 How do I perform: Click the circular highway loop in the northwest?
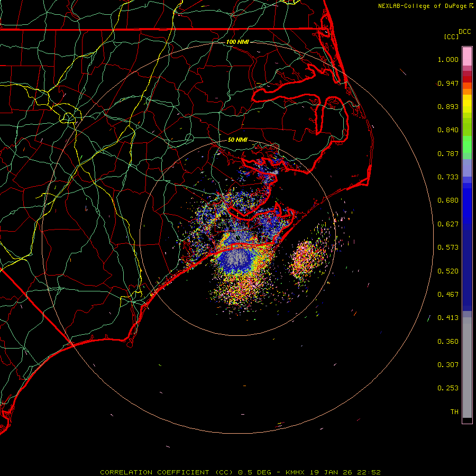(68, 117)
